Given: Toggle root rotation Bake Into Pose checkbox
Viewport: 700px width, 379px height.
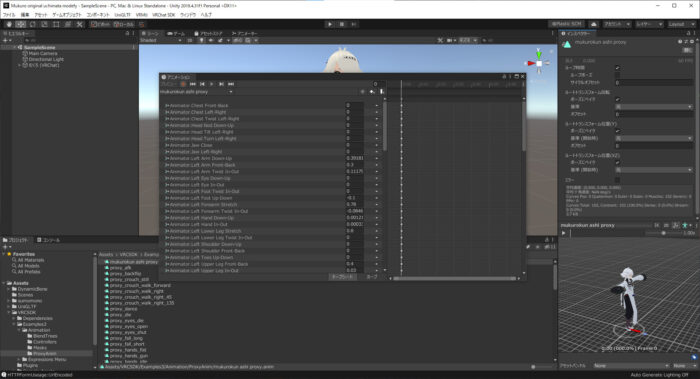Looking at the screenshot, I should tap(617, 100).
